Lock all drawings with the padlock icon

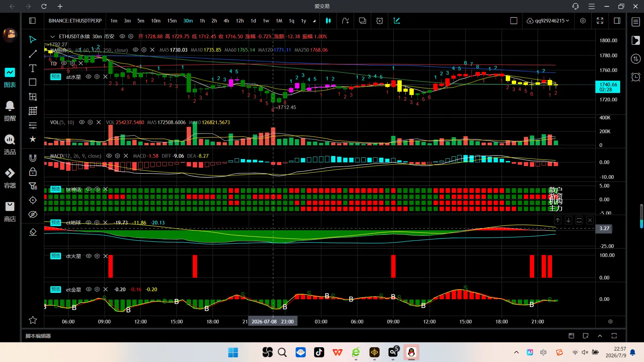pyautogui.click(x=33, y=172)
